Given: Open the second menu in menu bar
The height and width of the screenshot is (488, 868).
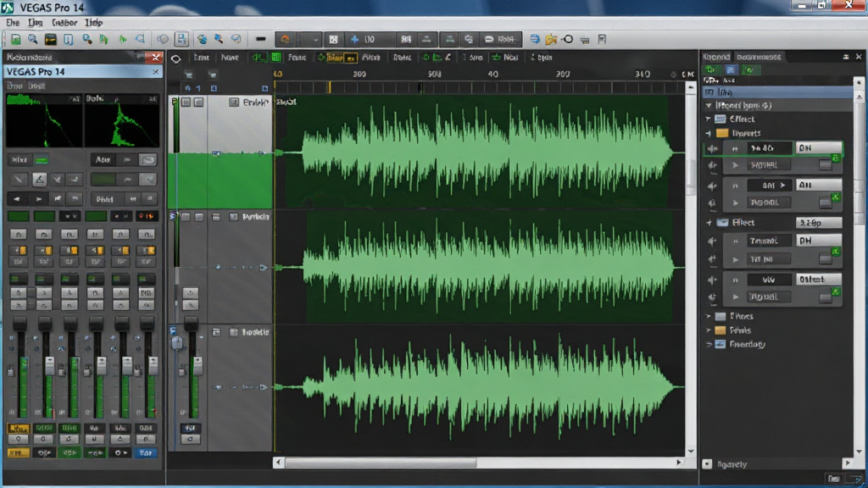Looking at the screenshot, I should click(35, 23).
